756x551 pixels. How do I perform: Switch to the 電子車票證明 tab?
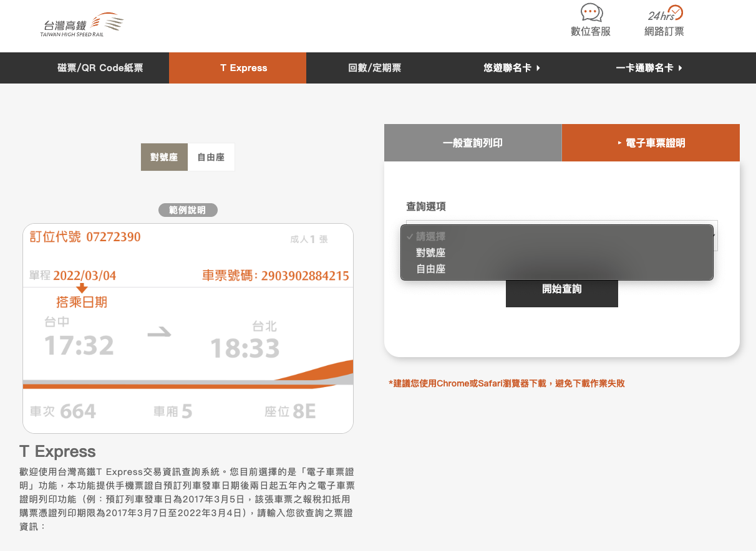pyautogui.click(x=651, y=143)
